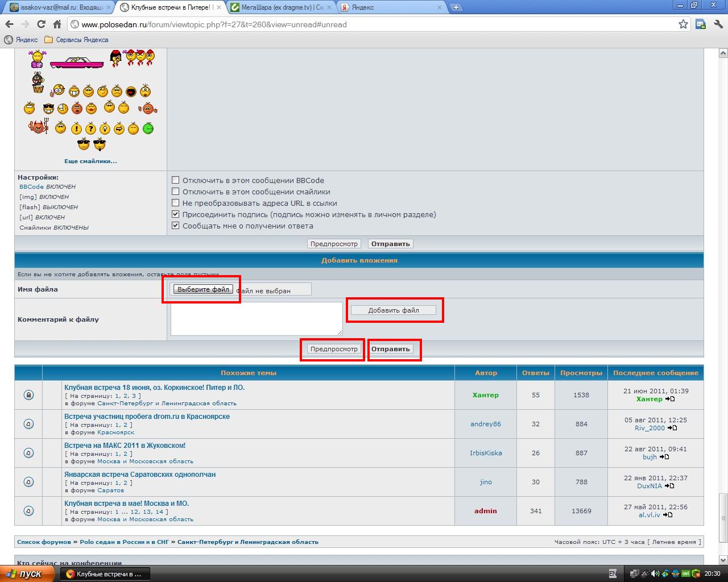The image size is (728, 582).
Task: Bookmark page with the star icon
Action: pos(683,24)
